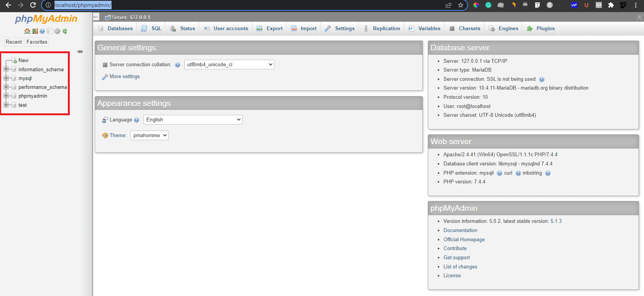Open the Plugins tab
This screenshot has width=644, height=296.
tap(540, 29)
